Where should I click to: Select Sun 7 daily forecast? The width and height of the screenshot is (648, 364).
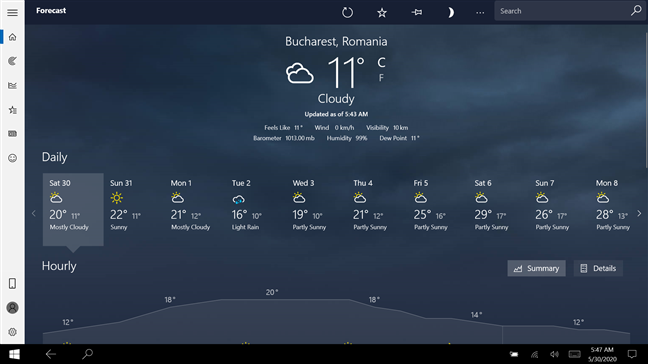559,209
